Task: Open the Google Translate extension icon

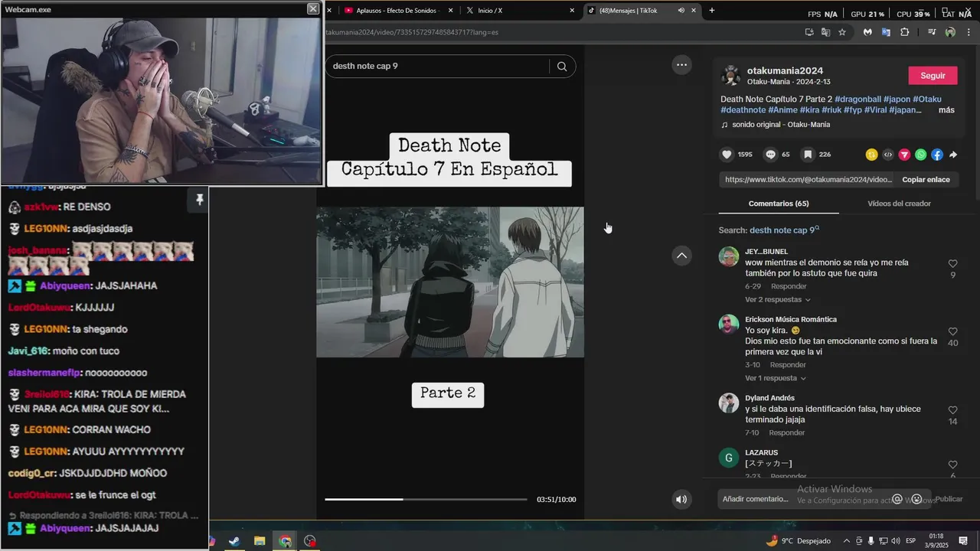Action: click(886, 32)
